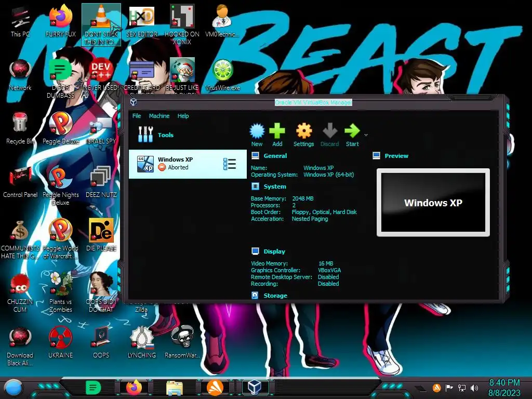Click the Windows XP preview thumbnail

point(433,203)
